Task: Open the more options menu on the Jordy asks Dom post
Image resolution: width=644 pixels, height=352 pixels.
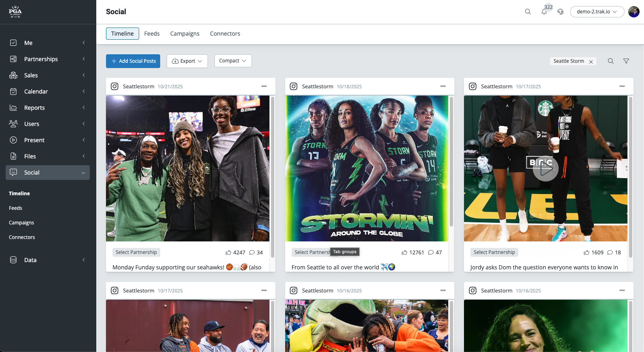Action: click(622, 86)
